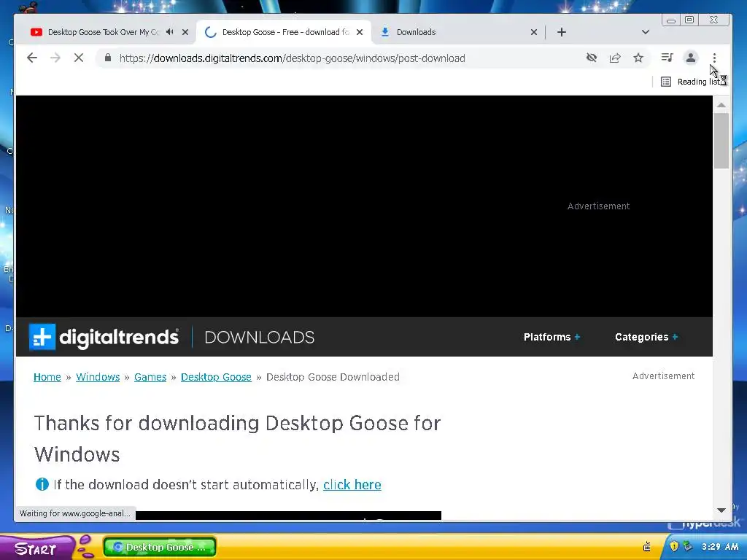Select Desktop Goose taskbar button
747x560 pixels.
coord(160,547)
